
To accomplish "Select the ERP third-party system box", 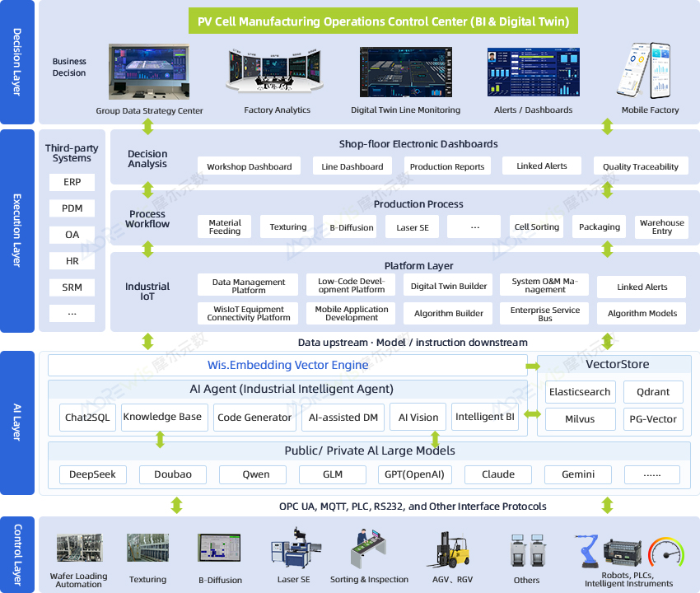I will (72, 182).
